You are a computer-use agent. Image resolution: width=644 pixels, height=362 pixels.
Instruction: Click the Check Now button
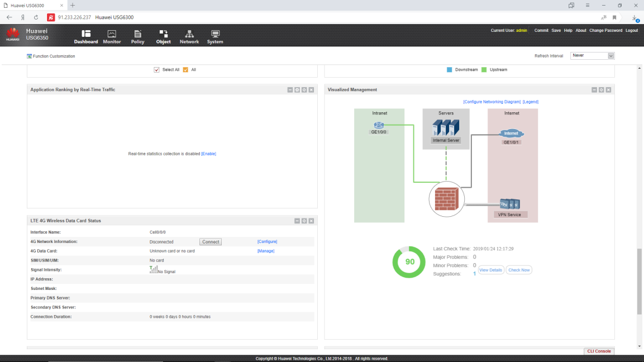tap(519, 270)
